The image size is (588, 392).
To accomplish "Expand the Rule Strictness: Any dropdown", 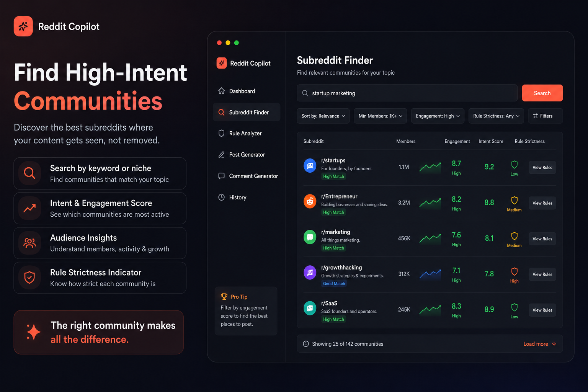I will 496,116.
